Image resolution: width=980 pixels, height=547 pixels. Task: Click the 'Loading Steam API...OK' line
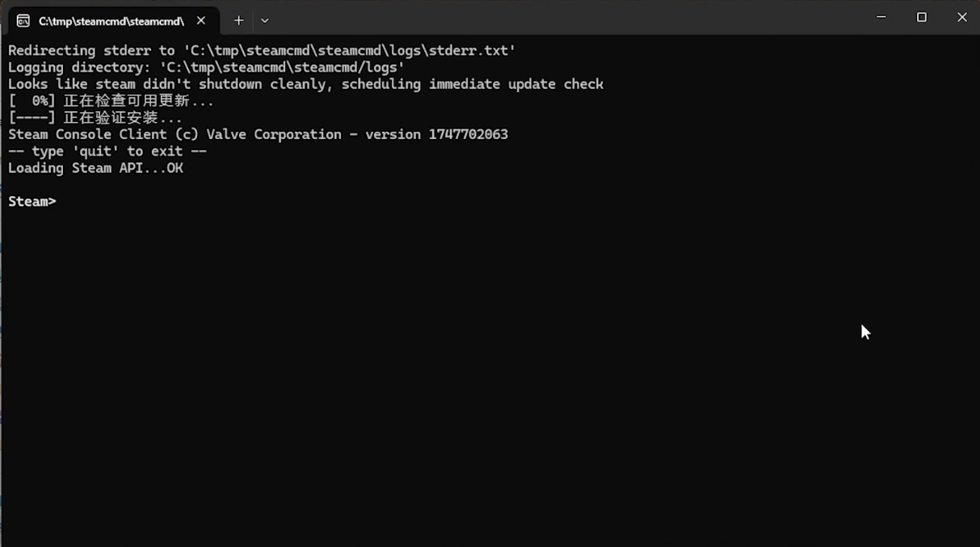[x=95, y=168]
